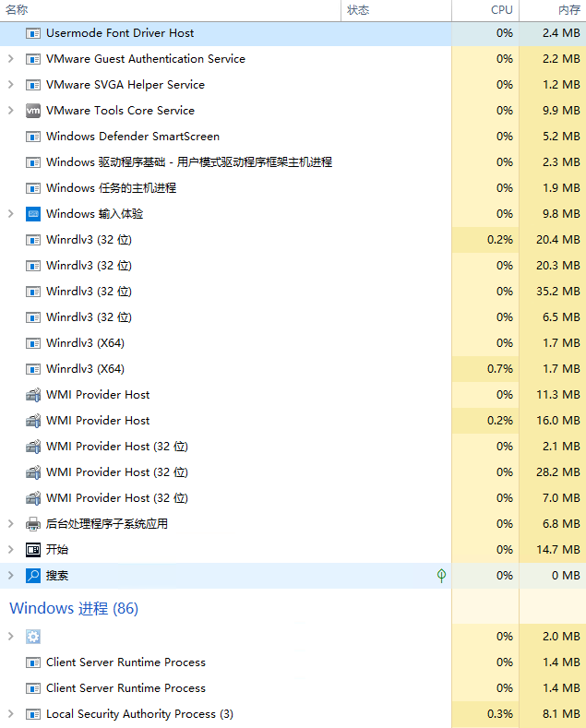This screenshot has height=728, width=586.
Task: Click the unnamed gear process icon
Action: click(33, 637)
